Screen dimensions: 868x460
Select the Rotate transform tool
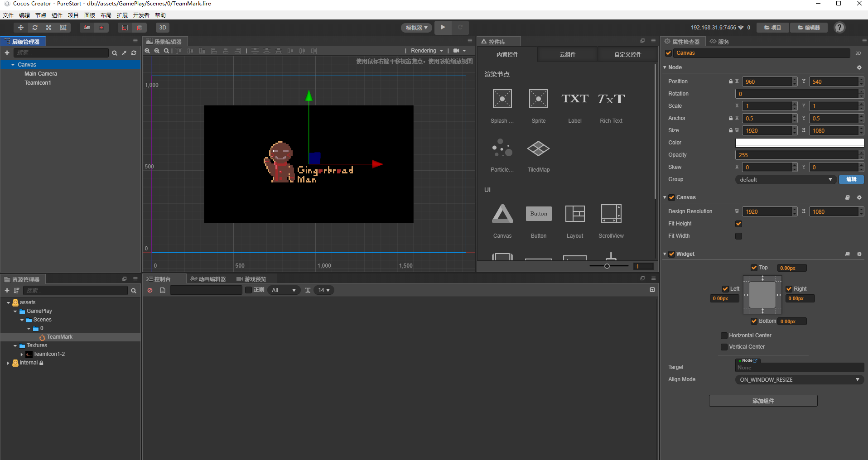35,28
